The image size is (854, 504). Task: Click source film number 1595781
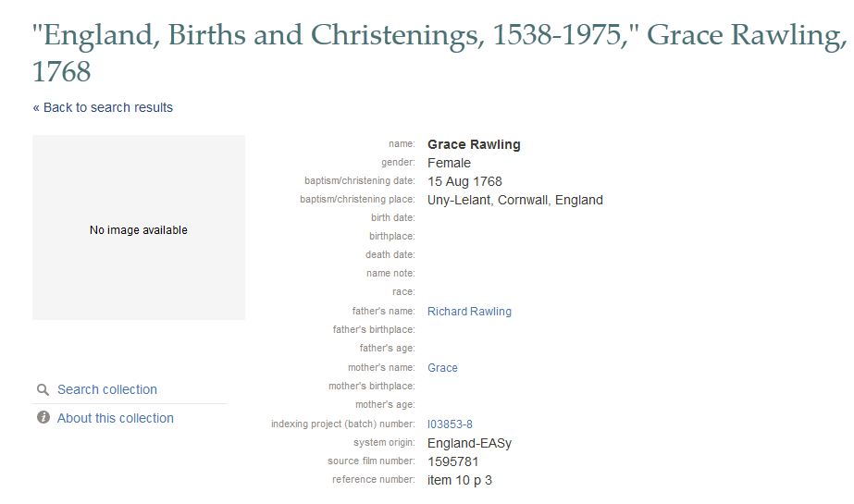(453, 461)
